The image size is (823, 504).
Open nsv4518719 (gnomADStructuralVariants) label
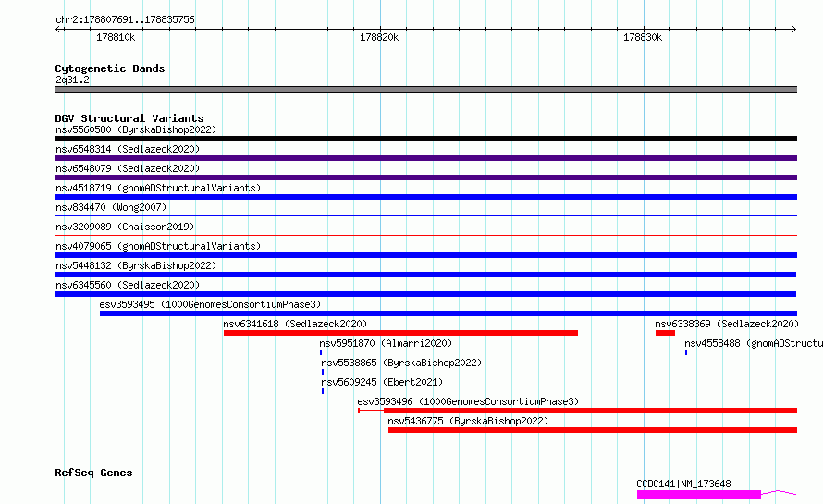click(158, 188)
